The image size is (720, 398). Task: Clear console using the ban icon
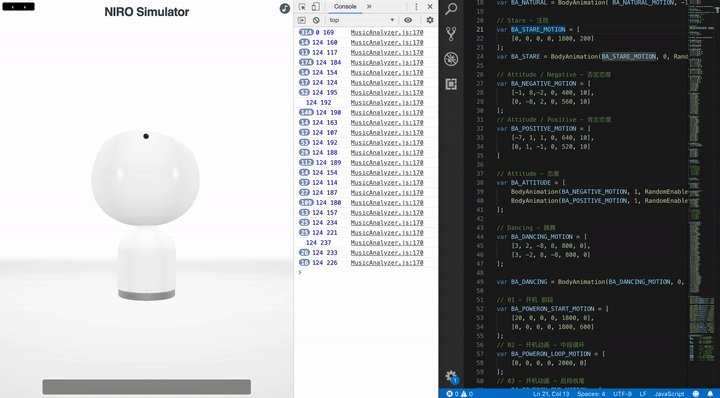pos(316,20)
